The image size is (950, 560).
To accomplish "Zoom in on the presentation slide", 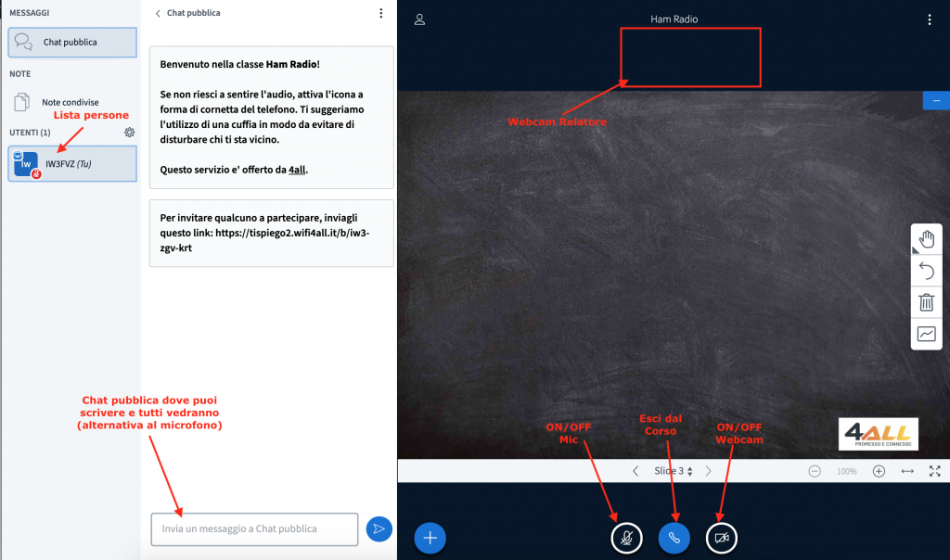I will tap(879, 471).
